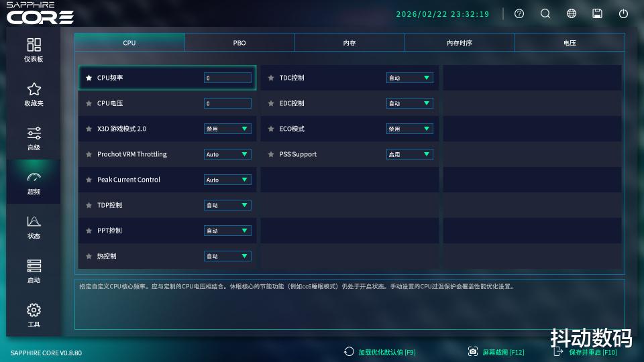
Task: Select the Peak Current Control label
Action: [129, 180]
